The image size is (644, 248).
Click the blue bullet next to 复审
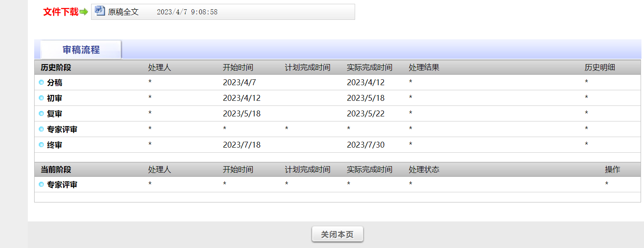pyautogui.click(x=41, y=114)
